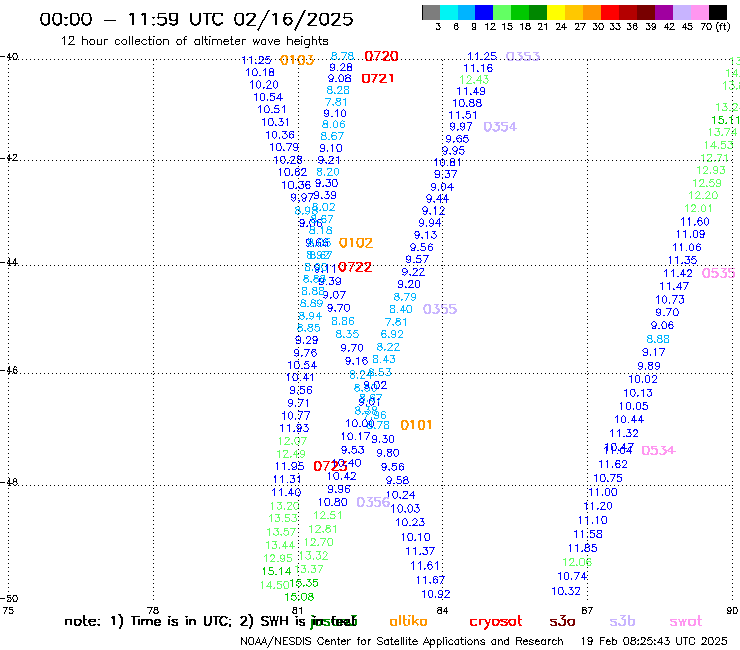Click the wave height value 14.50
Viewport: 740px width, 650px height.
pyautogui.click(x=274, y=585)
